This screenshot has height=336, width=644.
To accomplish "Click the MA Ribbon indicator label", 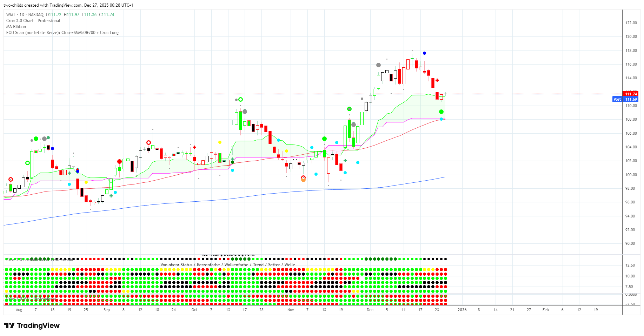I will click(x=16, y=27).
